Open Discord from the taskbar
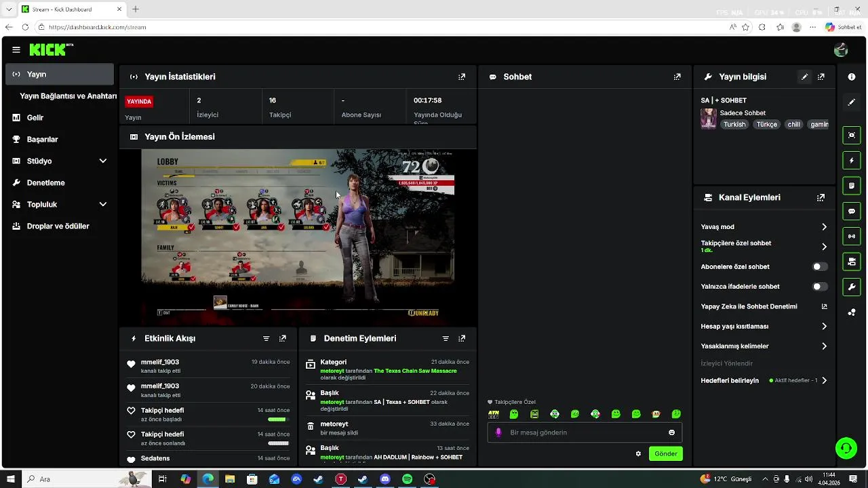868x488 pixels. point(385,479)
